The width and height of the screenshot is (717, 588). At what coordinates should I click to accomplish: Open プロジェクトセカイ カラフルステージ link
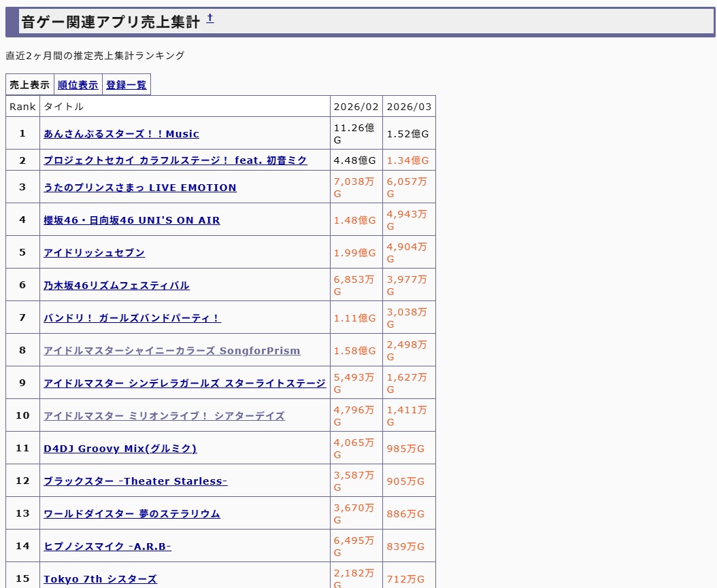coord(175,160)
